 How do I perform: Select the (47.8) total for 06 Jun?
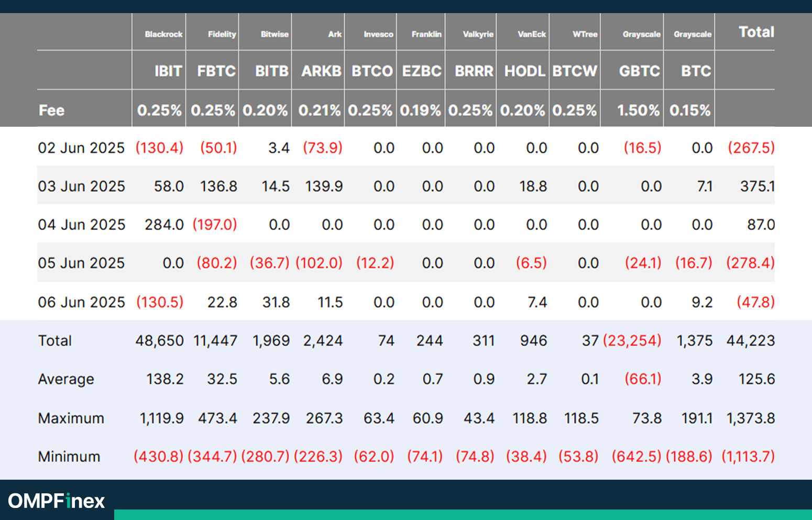755,302
